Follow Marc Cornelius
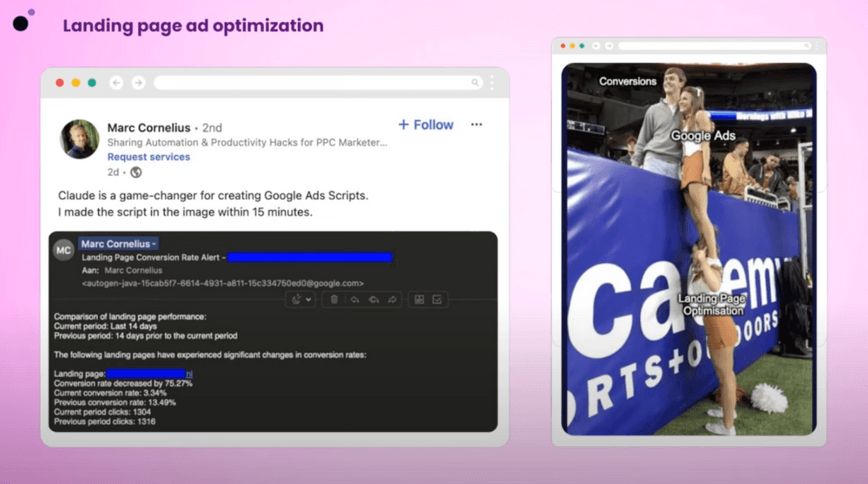The image size is (868, 484). (426, 125)
